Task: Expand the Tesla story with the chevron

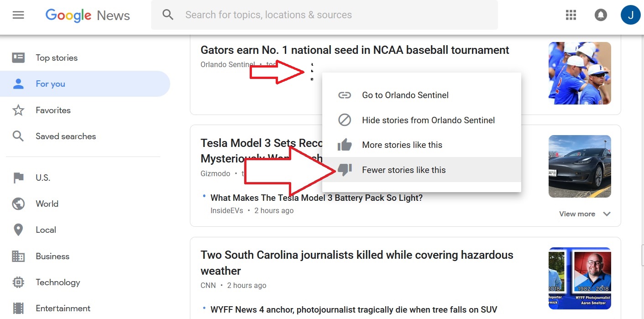Action: 607,214
